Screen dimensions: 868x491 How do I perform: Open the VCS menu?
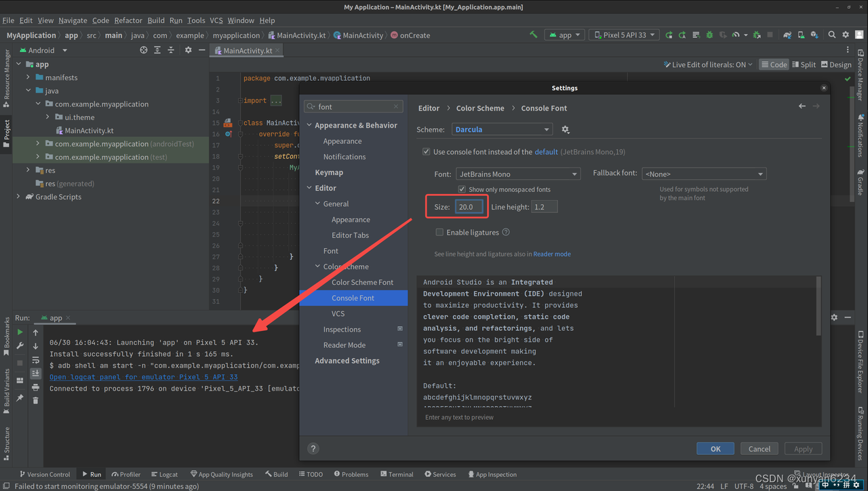(216, 20)
